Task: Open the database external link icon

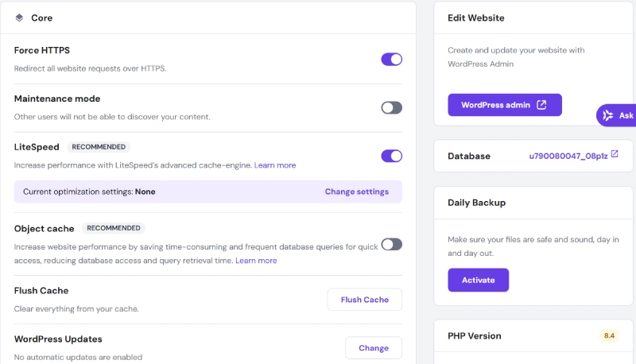Action: click(615, 154)
